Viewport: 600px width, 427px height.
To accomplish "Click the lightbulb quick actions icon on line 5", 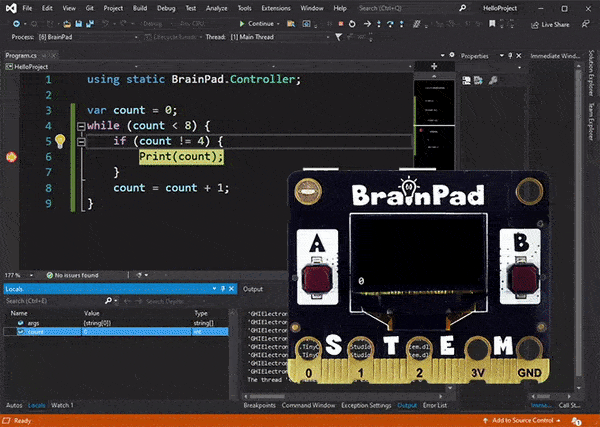I will point(60,141).
